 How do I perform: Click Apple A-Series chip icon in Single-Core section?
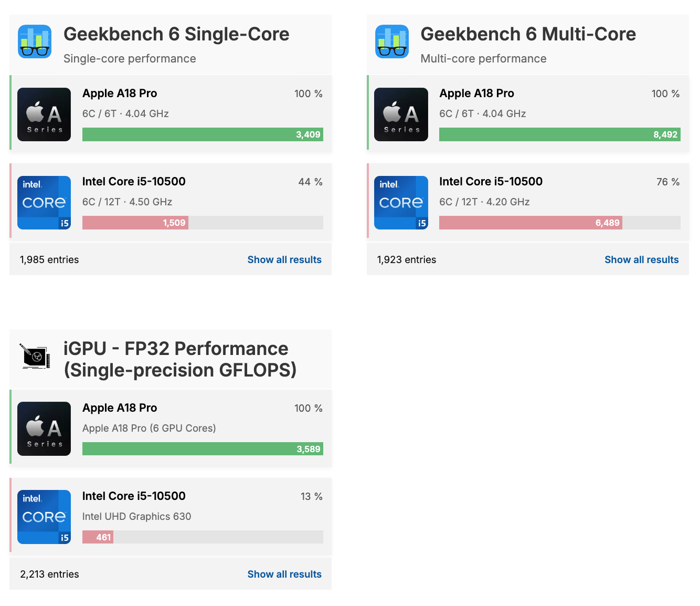click(44, 114)
